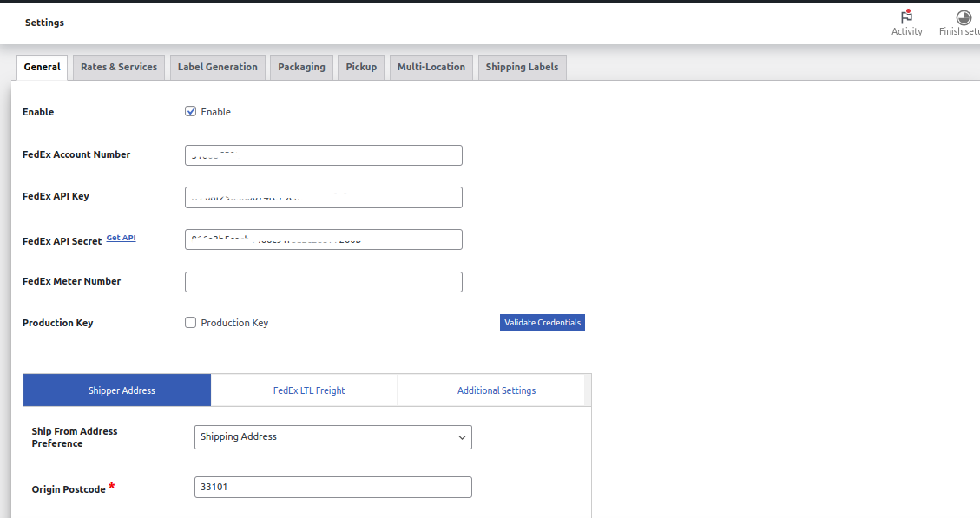This screenshot has height=518, width=980.
Task: Click into the FedEx Meter Number field
Action: coord(323,282)
